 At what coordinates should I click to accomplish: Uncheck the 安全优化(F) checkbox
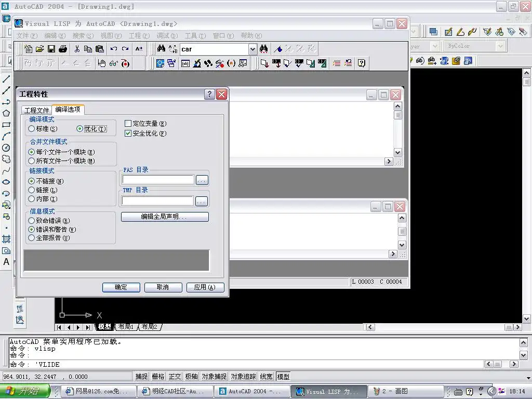pos(145,134)
